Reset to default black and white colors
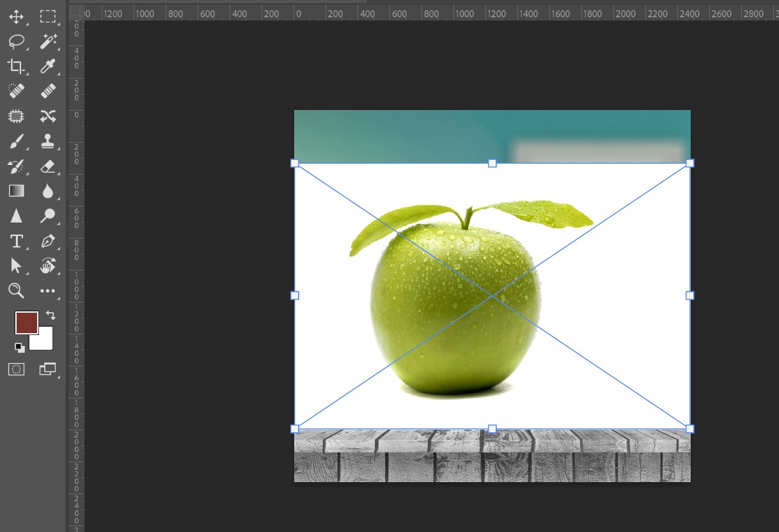The height and width of the screenshot is (532, 779). click(20, 347)
